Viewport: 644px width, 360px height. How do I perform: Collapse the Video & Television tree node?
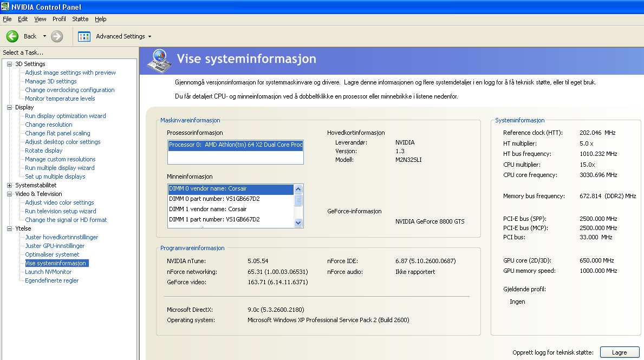(9, 194)
